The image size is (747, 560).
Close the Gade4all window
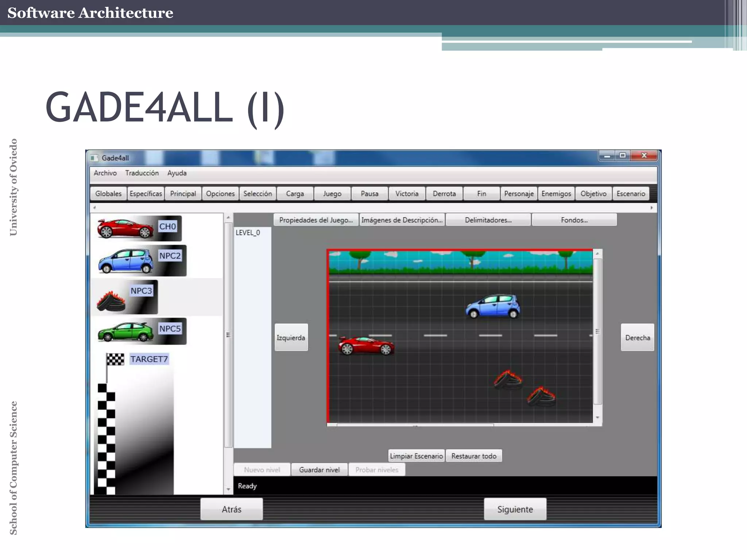(x=644, y=156)
